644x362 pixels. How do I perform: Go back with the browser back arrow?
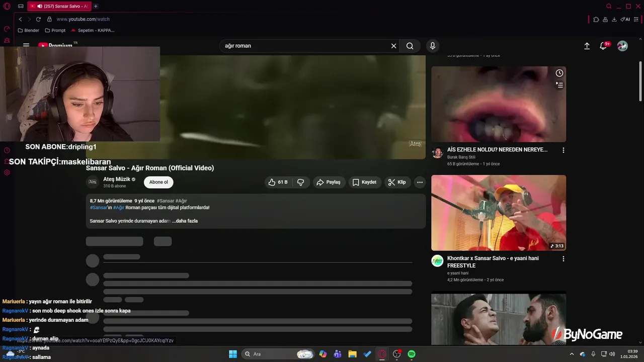(20, 19)
